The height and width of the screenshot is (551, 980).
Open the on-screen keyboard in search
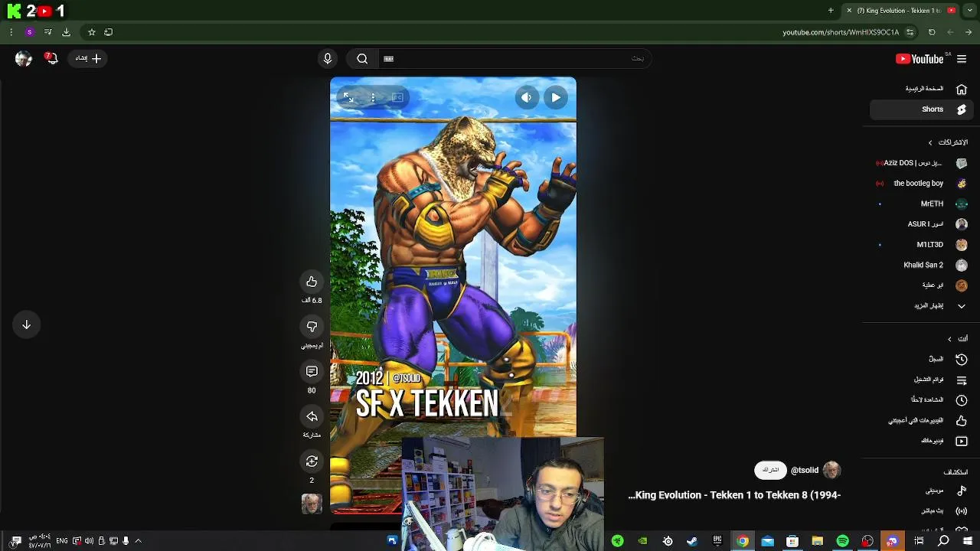pyautogui.click(x=388, y=59)
